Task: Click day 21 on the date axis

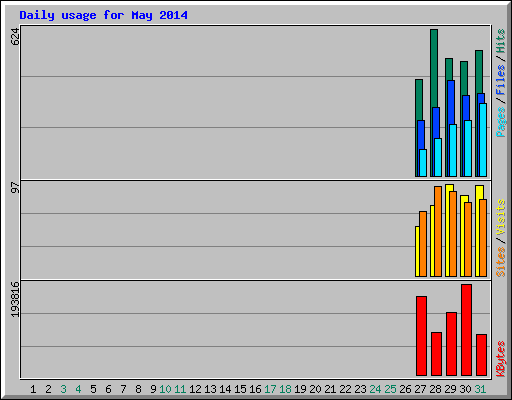Action: (x=330, y=389)
